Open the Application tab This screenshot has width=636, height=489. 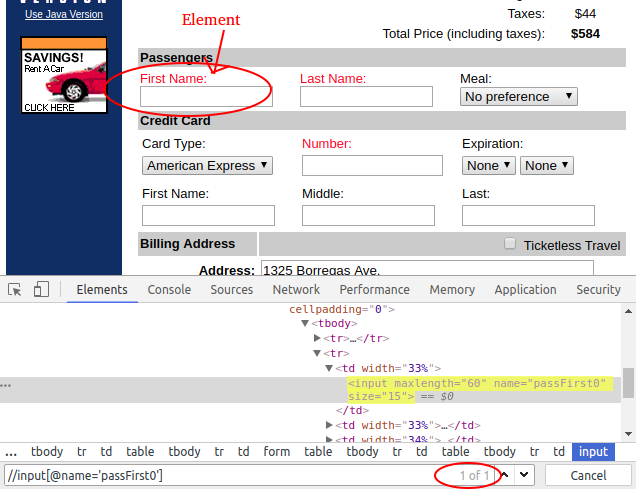(x=525, y=290)
